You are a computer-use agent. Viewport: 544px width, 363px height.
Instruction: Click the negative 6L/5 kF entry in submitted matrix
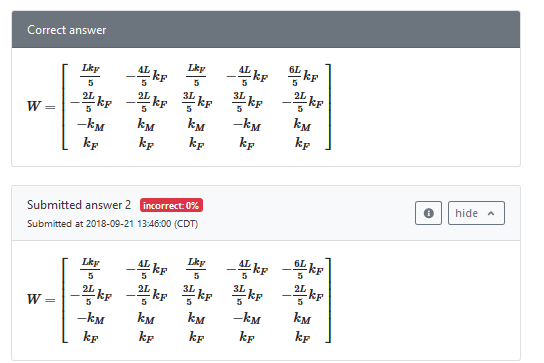[303, 269]
